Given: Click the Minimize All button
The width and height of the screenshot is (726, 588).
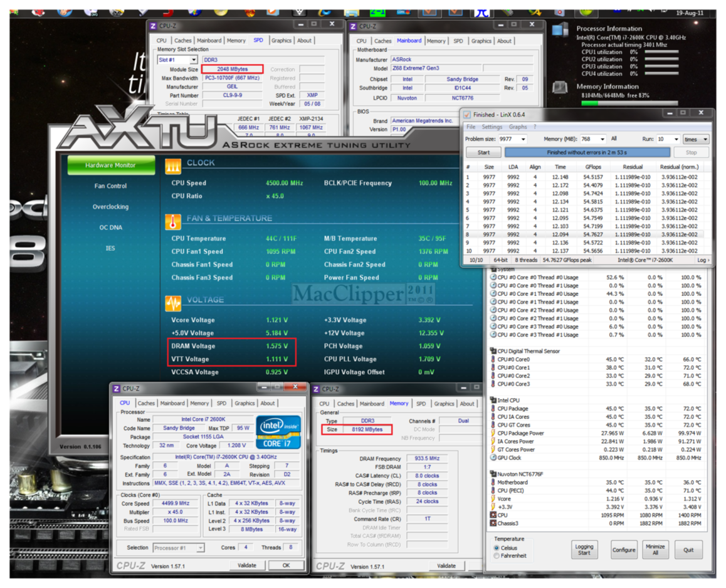Looking at the screenshot, I should (x=655, y=550).
